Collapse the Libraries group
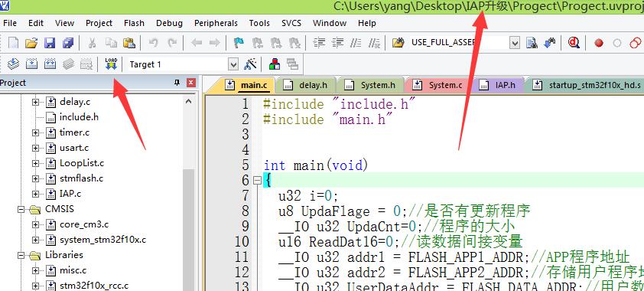Screen dimensions: 644x291 (x=21, y=255)
